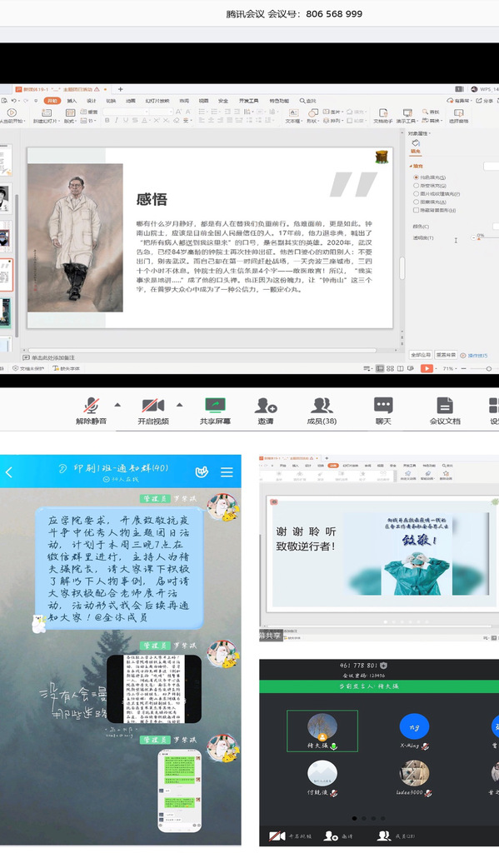Click the 共享屏幕 share screen icon
The width and height of the screenshot is (499, 868).
point(215,406)
